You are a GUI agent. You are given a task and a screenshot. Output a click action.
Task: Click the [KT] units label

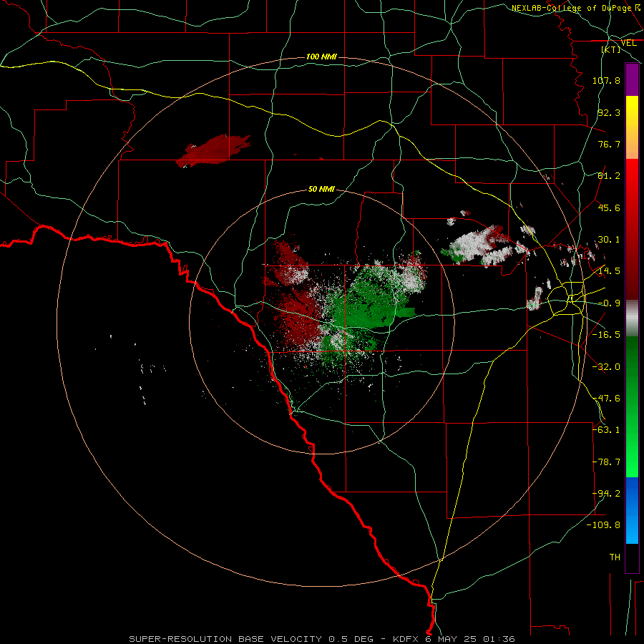[x=611, y=49]
